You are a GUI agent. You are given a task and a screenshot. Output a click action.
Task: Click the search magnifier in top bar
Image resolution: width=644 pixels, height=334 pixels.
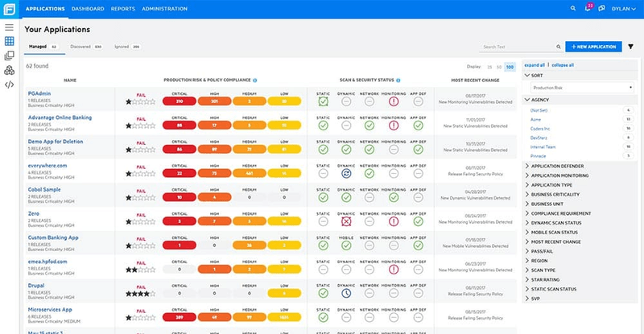pyautogui.click(x=573, y=8)
